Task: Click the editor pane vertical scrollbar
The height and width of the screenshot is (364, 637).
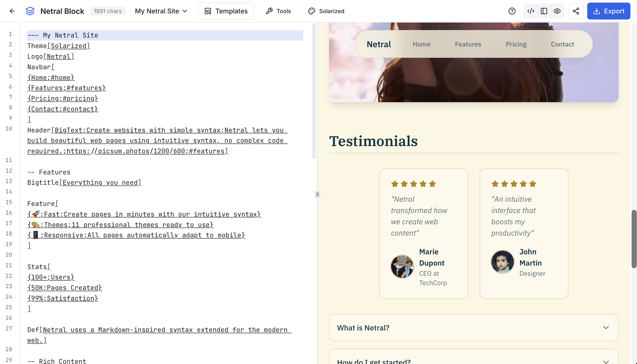Action: coord(314,91)
